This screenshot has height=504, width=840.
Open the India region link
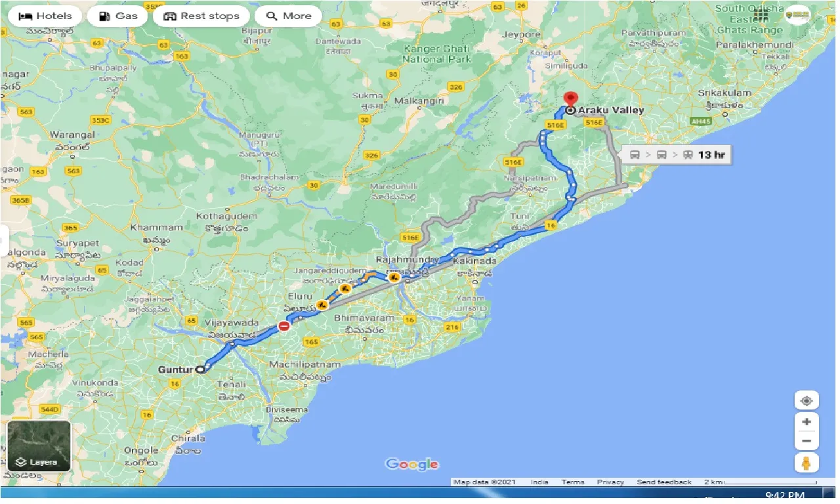tap(539, 482)
